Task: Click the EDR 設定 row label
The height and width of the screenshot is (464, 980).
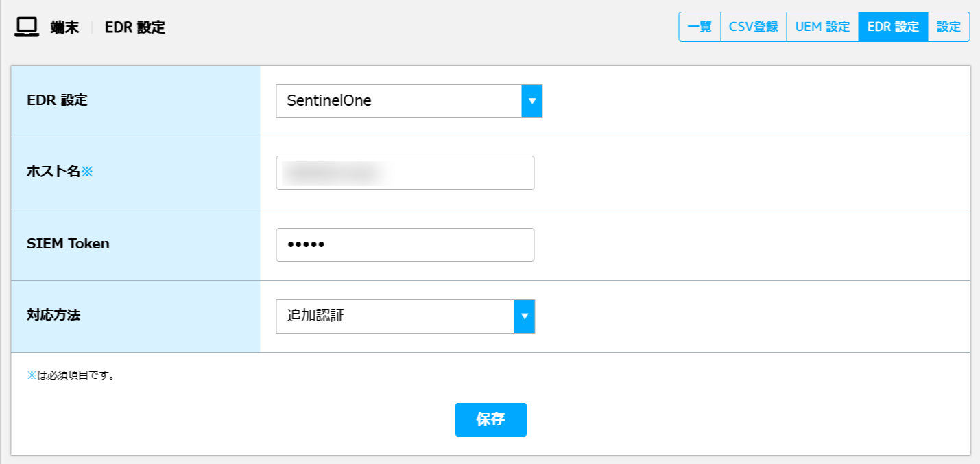Action: point(57,100)
